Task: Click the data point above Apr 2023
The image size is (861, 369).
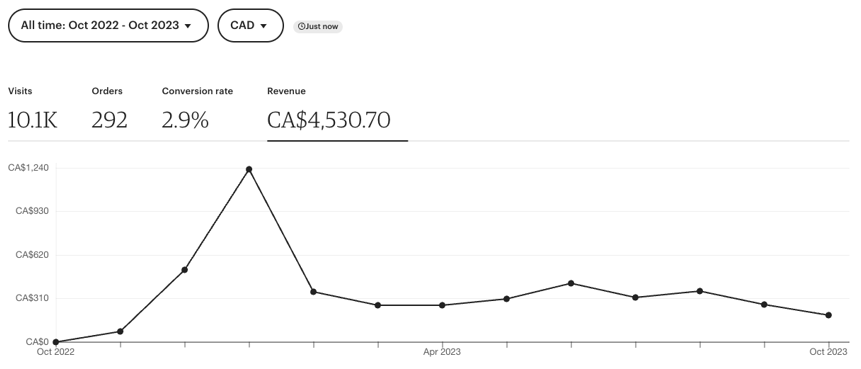Action: [x=442, y=305]
